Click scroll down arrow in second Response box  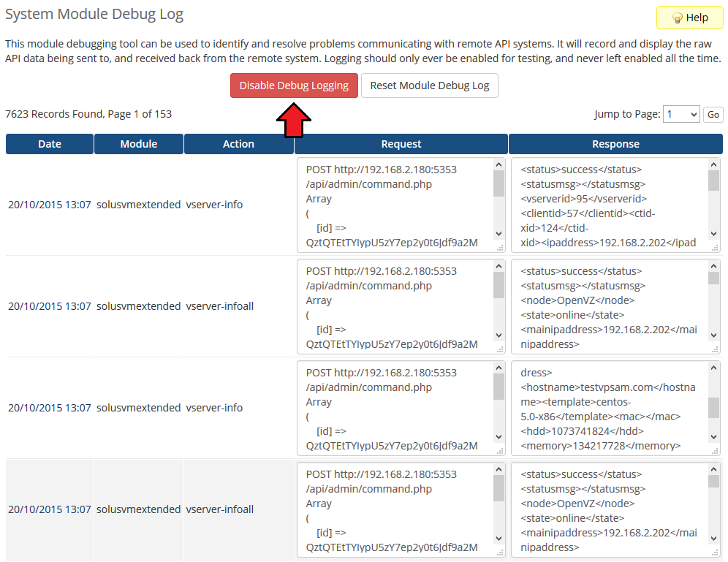click(713, 335)
